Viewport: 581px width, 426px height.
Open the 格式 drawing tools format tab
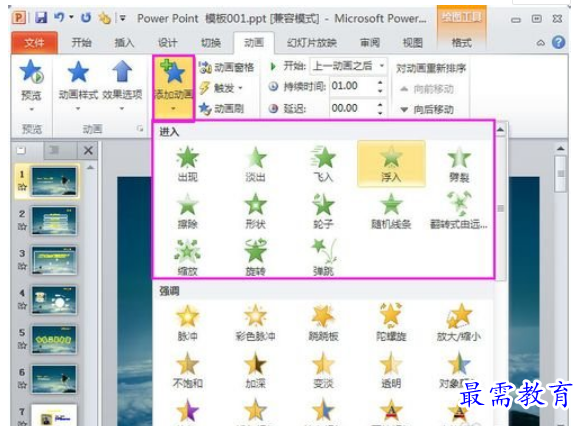click(461, 43)
